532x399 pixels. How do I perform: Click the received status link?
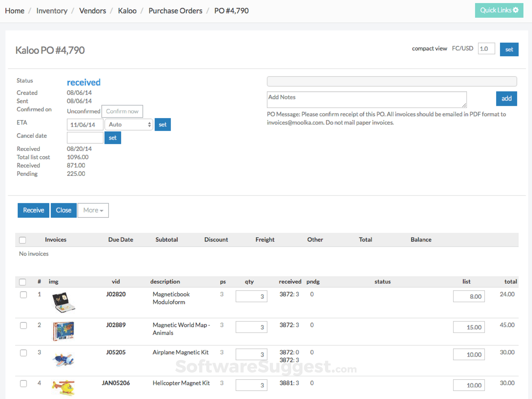pyautogui.click(x=83, y=82)
